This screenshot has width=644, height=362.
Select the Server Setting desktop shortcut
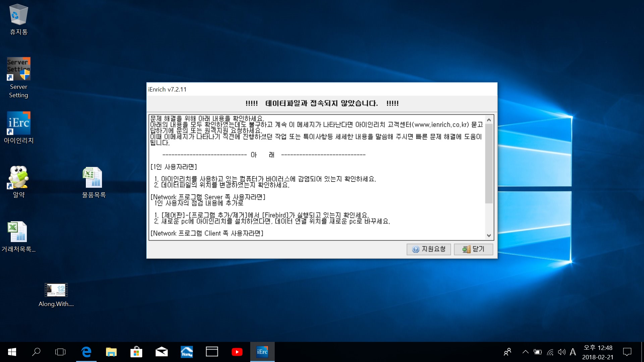coord(18,69)
